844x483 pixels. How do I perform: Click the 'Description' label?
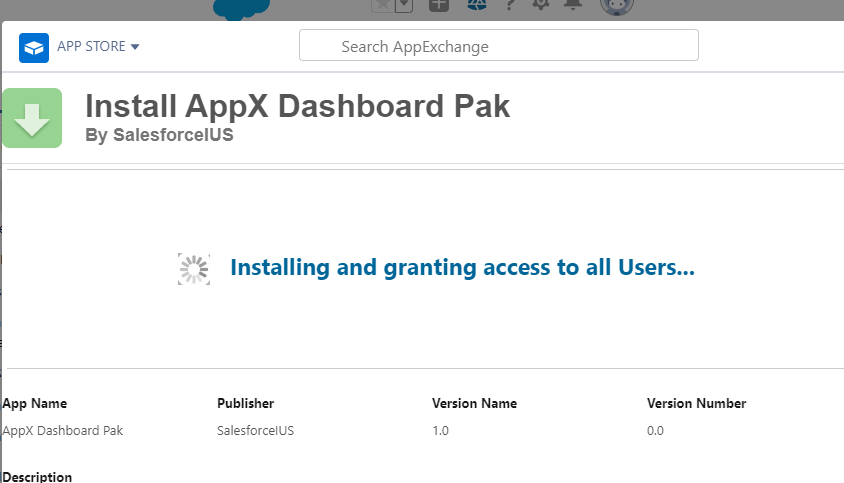37,477
